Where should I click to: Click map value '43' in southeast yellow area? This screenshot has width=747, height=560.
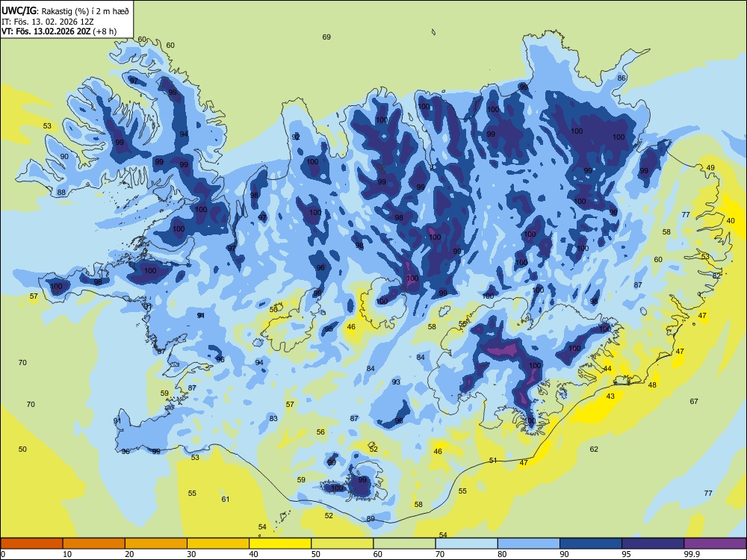(610, 396)
